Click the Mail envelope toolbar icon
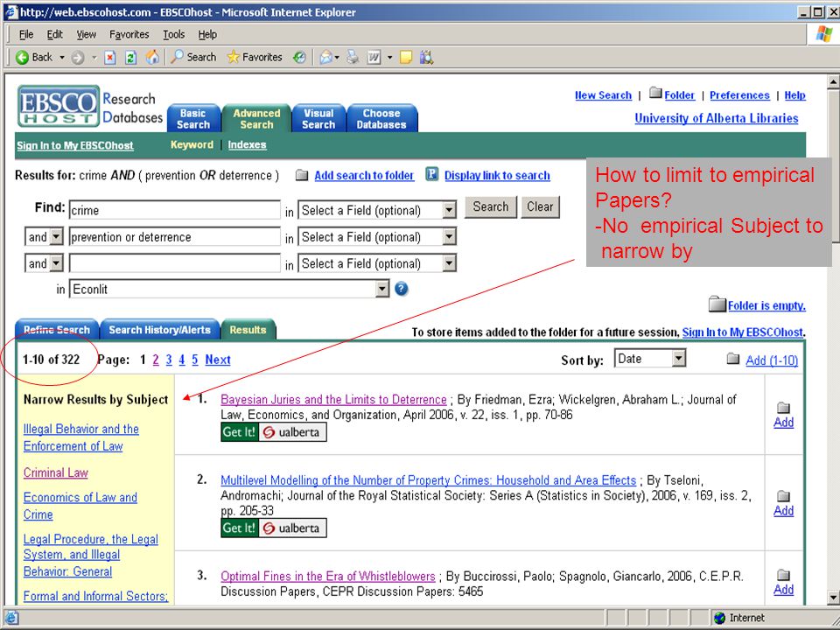This screenshot has height=630, width=840. tap(325, 58)
